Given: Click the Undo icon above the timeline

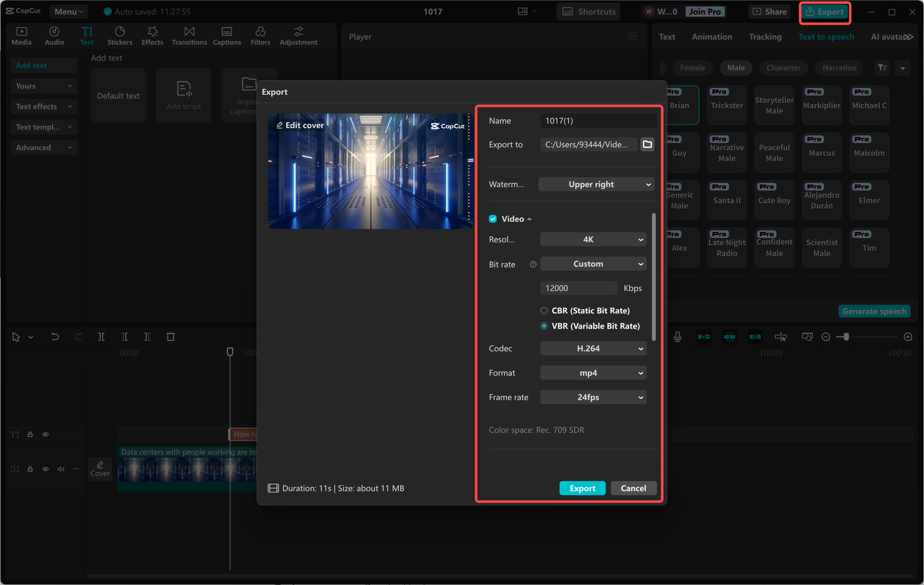Looking at the screenshot, I should tap(55, 337).
